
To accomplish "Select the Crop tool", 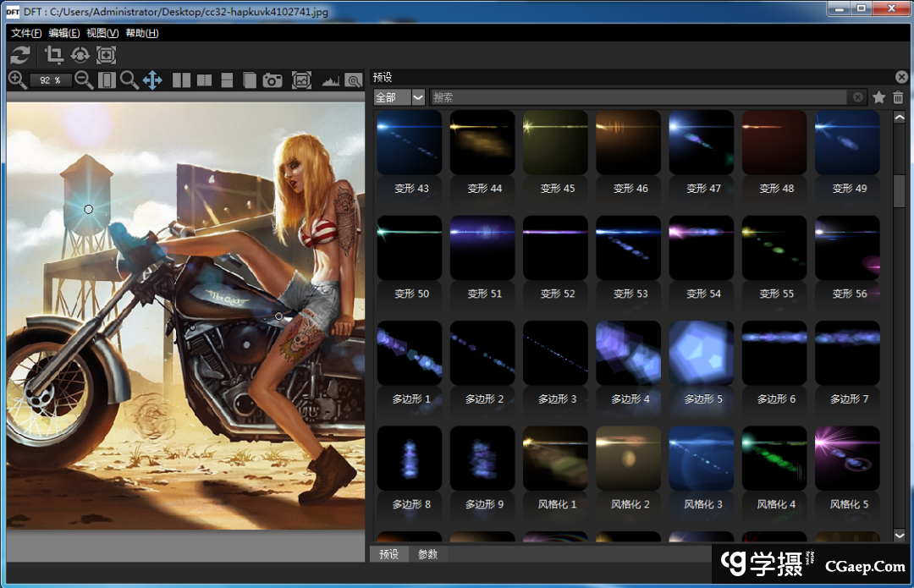I will (54, 56).
